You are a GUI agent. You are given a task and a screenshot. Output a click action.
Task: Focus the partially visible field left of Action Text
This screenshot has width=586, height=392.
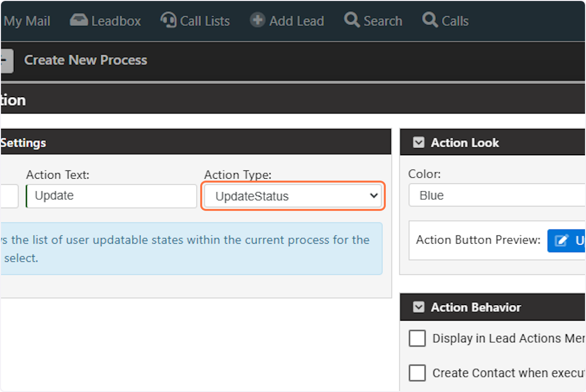click(x=9, y=196)
